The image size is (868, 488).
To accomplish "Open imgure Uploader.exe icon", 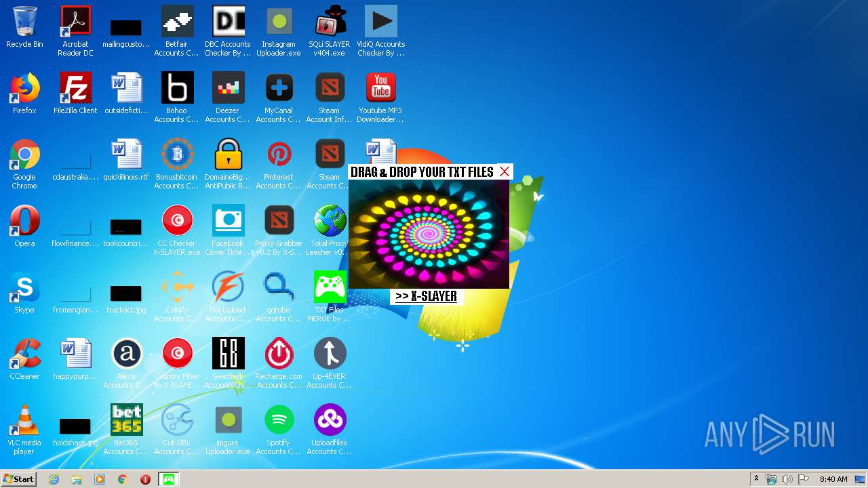I will click(228, 421).
